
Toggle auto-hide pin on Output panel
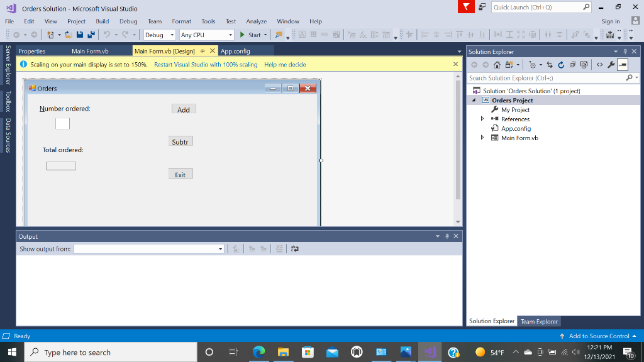447,236
